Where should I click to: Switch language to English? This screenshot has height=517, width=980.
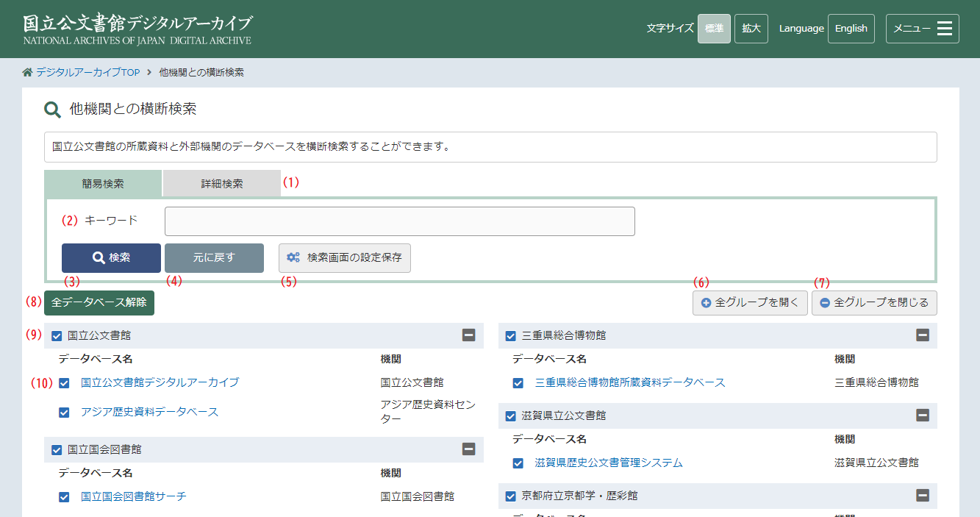[x=851, y=29]
